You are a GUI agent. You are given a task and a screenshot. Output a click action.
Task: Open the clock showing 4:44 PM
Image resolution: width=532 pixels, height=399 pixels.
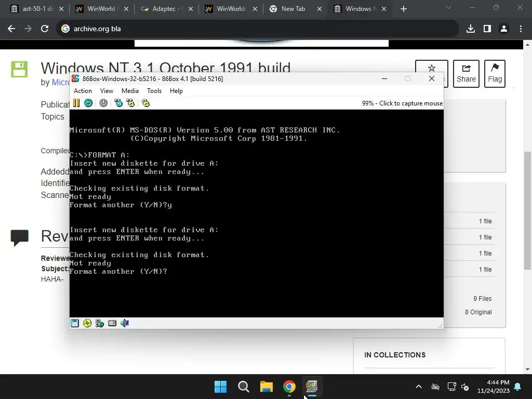pyautogui.click(x=494, y=387)
